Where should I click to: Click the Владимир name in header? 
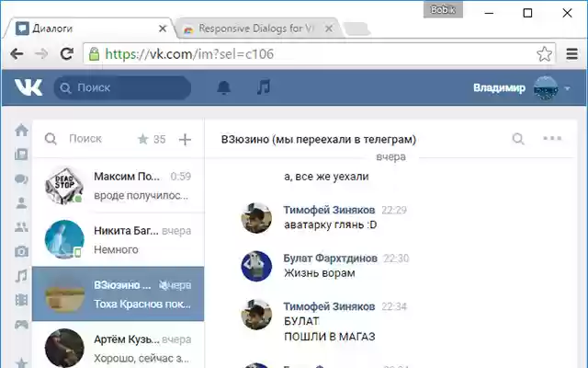(499, 88)
